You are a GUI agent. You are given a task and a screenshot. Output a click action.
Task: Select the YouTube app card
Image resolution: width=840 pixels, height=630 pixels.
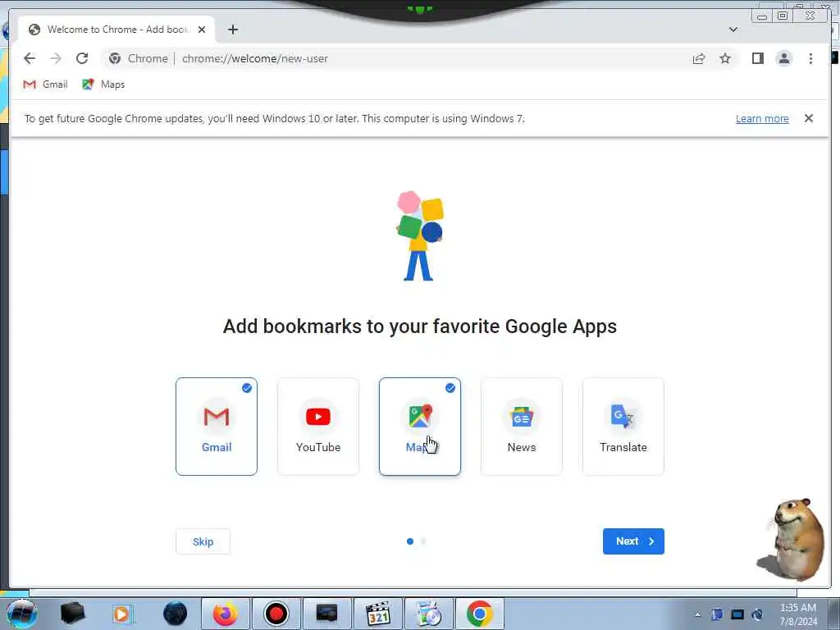click(x=318, y=427)
